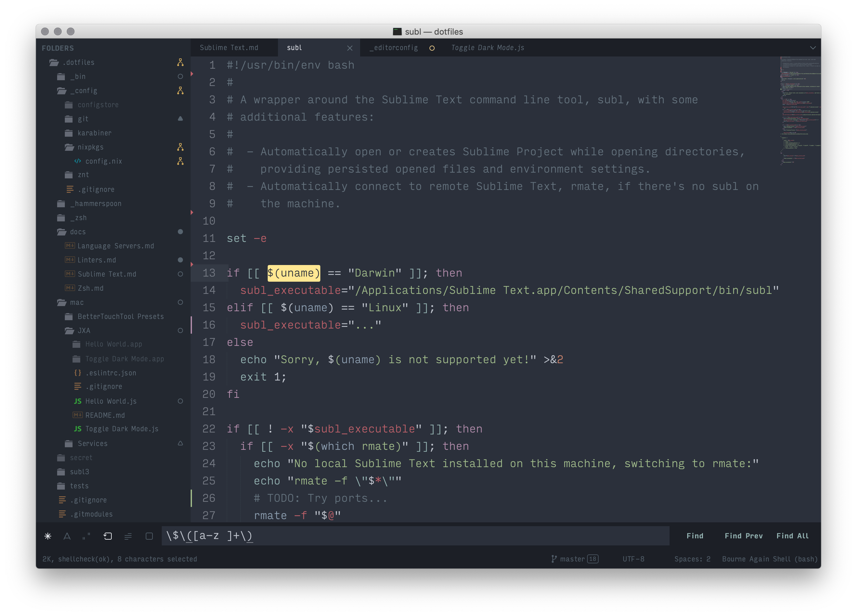Toggle in-selection search icon
This screenshot has height=616, width=857.
pyautogui.click(x=128, y=536)
